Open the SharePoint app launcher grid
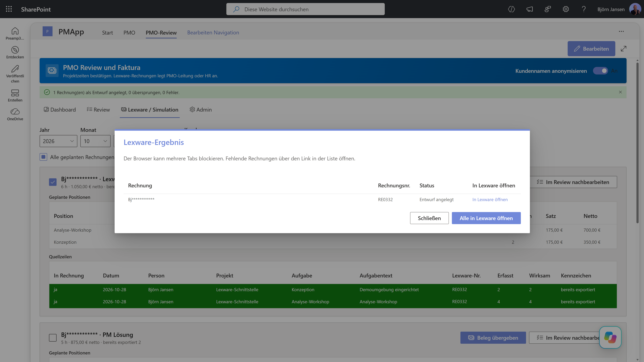 9,9
